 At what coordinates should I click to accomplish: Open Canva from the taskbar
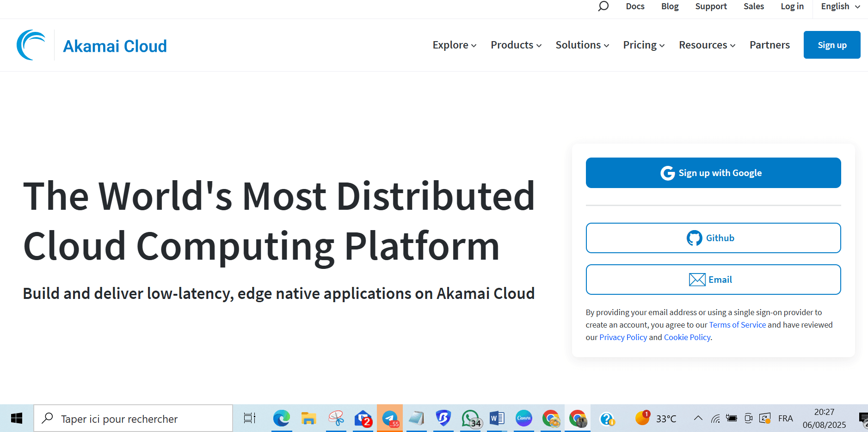point(524,419)
